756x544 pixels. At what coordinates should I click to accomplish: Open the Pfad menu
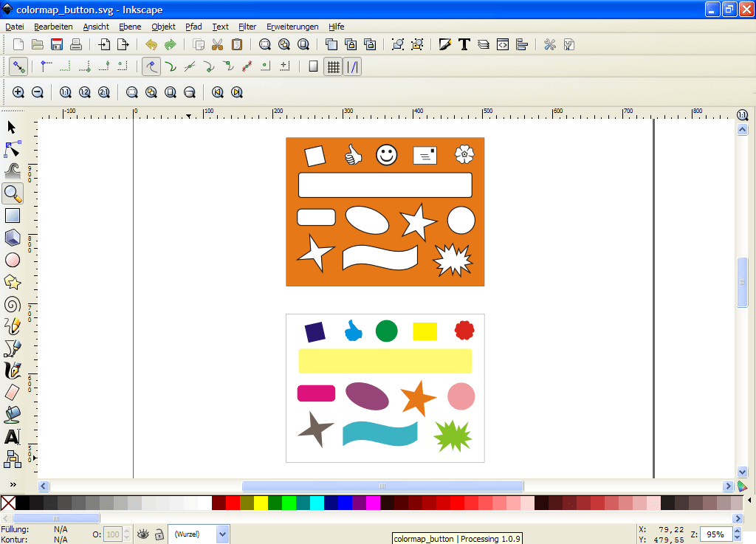[193, 27]
